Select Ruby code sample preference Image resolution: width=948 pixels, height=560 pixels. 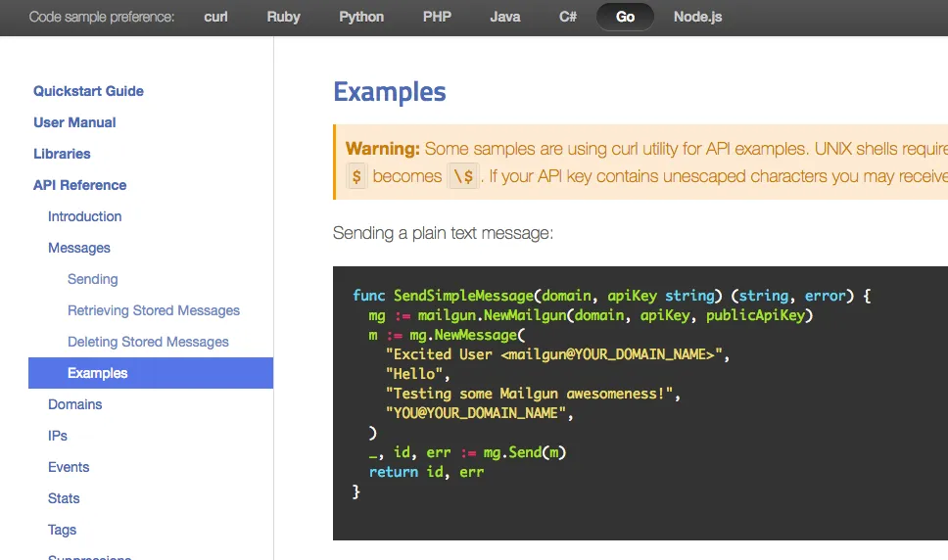tap(284, 17)
